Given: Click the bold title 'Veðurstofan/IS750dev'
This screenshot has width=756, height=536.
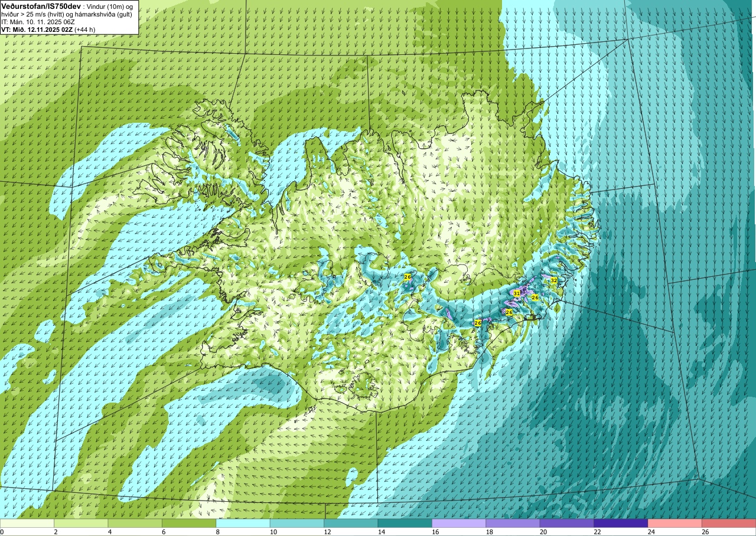Looking at the screenshot, I should 41,5.
